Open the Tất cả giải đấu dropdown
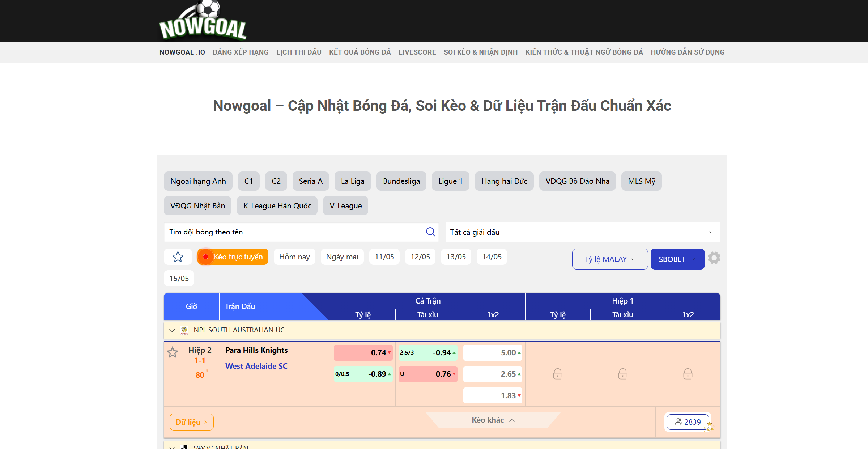 [x=583, y=232]
